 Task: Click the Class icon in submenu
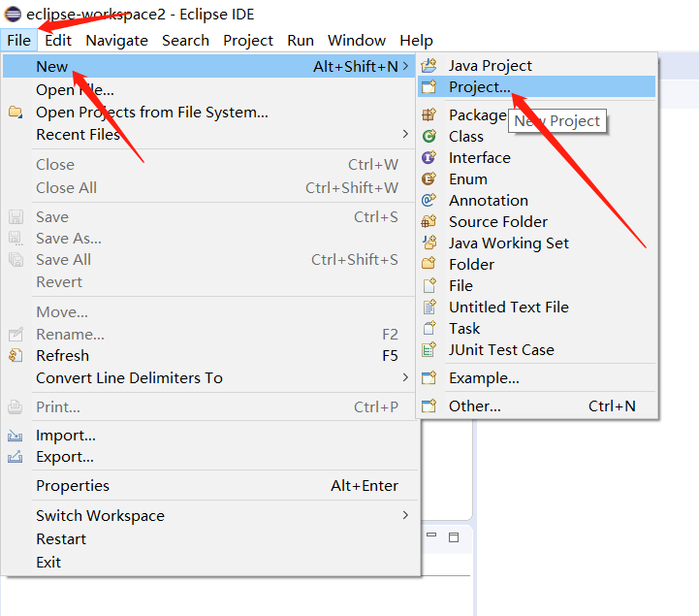point(429,137)
